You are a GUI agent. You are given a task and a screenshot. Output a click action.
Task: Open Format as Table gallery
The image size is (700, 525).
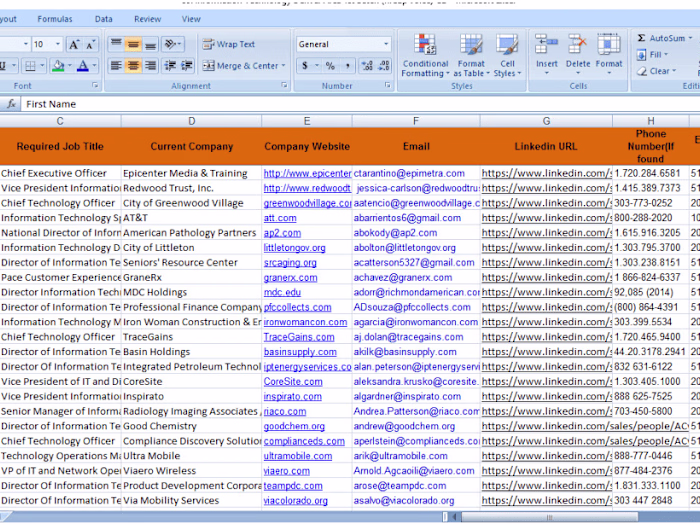tap(471, 56)
